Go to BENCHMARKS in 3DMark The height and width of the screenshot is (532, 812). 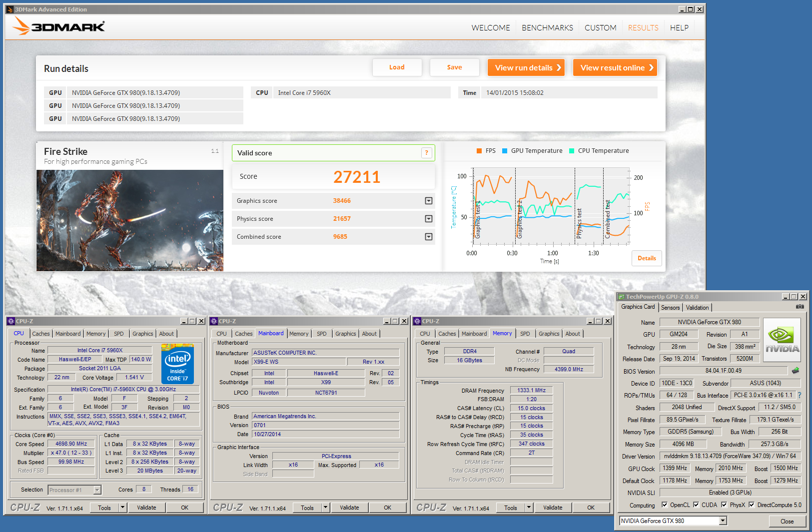[548, 28]
